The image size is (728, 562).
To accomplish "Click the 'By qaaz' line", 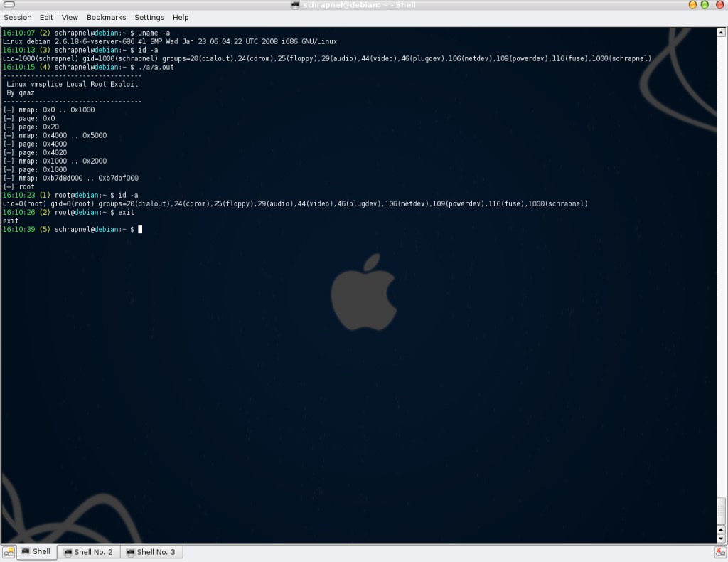I will pyautogui.click(x=21, y=92).
